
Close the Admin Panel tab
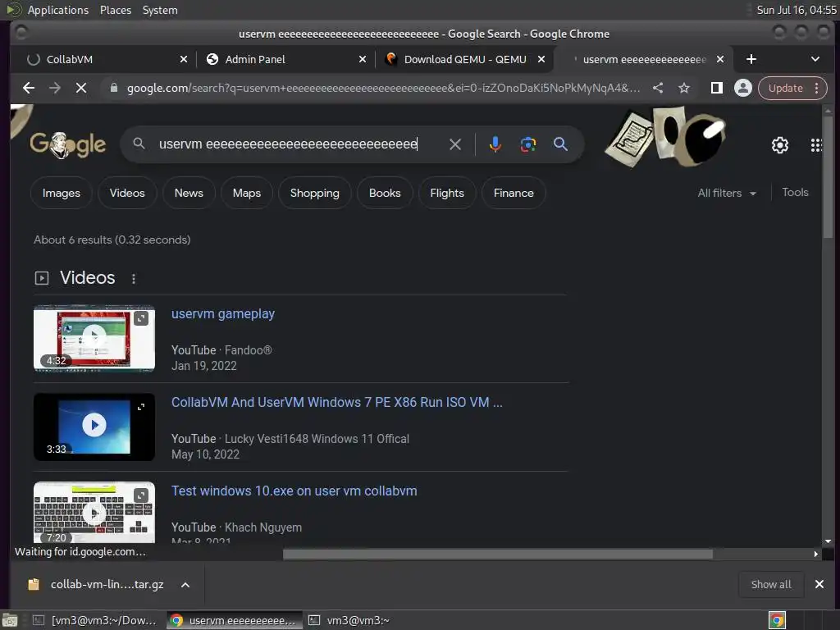click(x=362, y=59)
